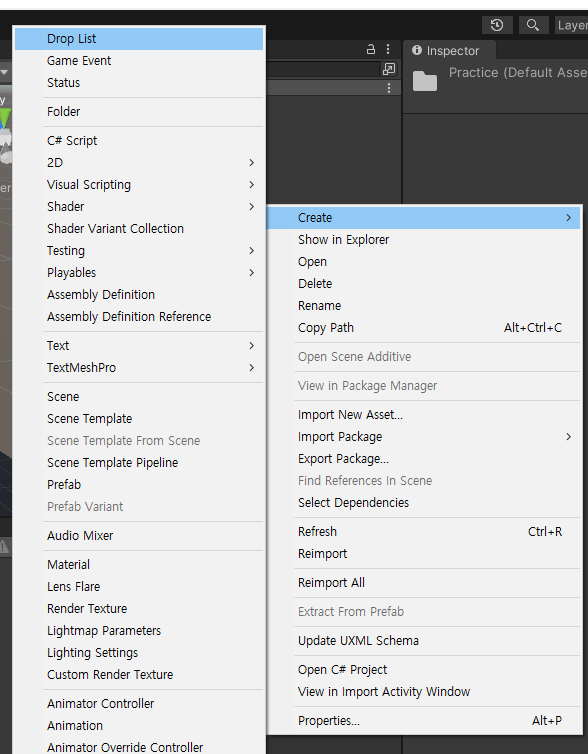The image size is (588, 754).
Task: Create an Audio Mixer asset
Action: click(139, 536)
